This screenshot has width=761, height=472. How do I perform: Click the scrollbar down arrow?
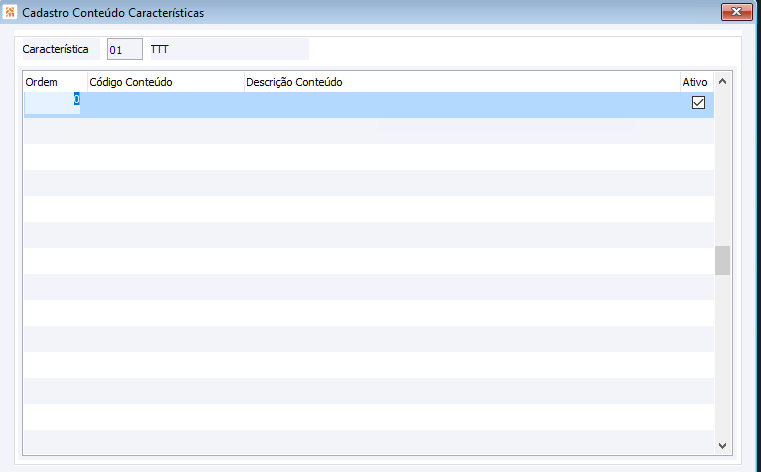pyautogui.click(x=722, y=445)
